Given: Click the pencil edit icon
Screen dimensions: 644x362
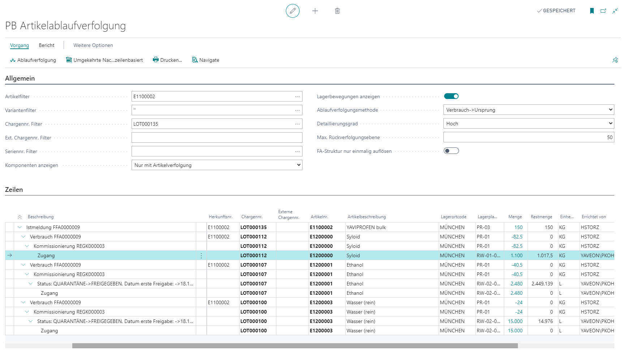Looking at the screenshot, I should pyautogui.click(x=292, y=11).
